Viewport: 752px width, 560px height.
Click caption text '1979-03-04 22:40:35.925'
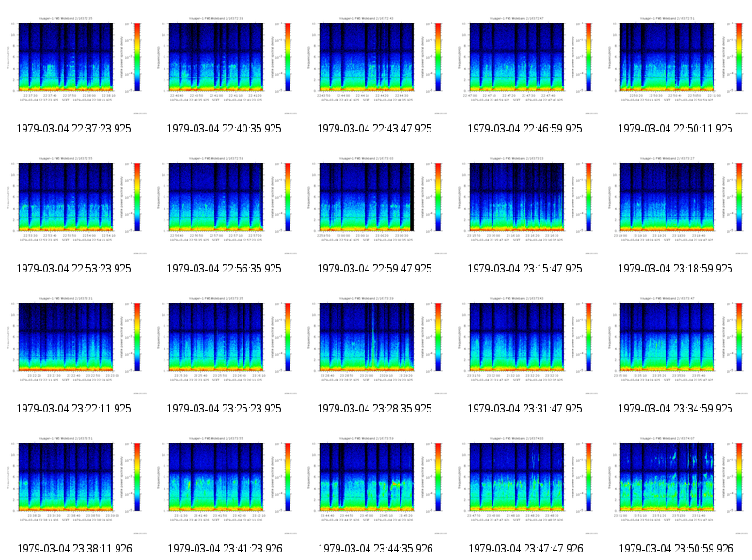[x=224, y=129]
